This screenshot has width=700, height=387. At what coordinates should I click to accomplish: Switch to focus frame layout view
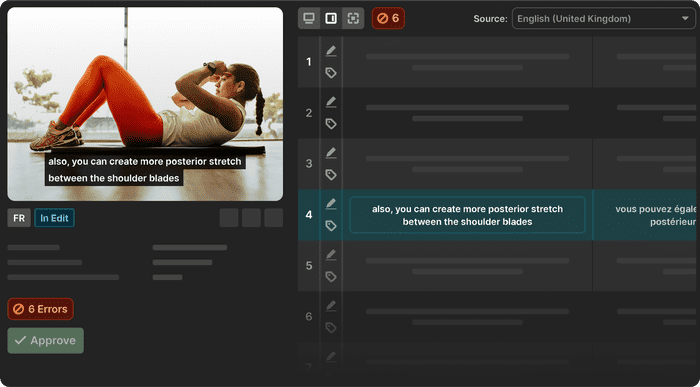(353, 18)
